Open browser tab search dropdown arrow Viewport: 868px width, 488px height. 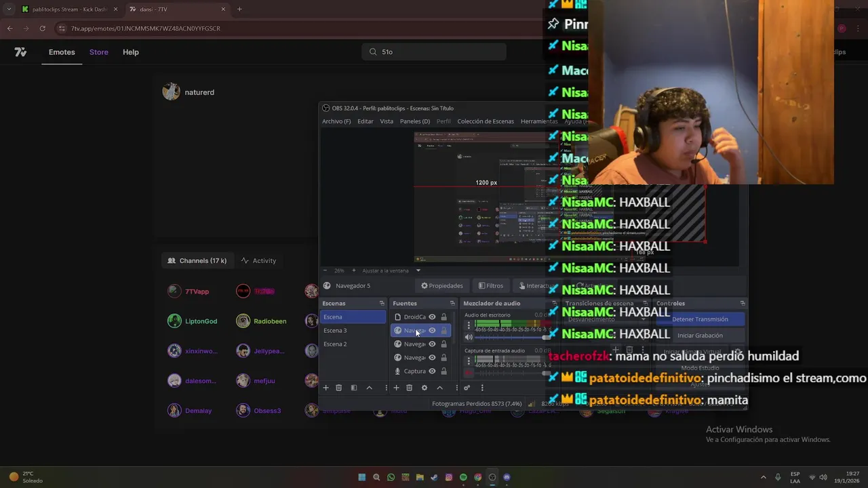(x=9, y=9)
